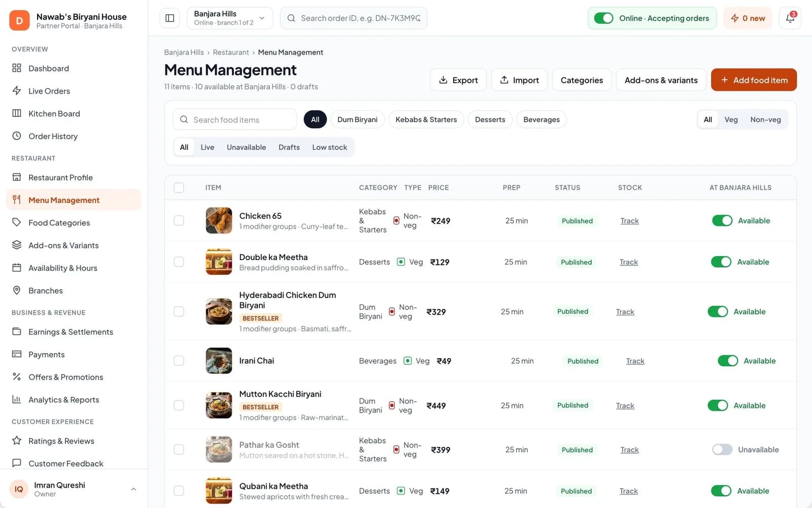Click the Nawab's Biryani House logo
Screen dimensions: 812x508
pyautogui.click(x=19, y=20)
